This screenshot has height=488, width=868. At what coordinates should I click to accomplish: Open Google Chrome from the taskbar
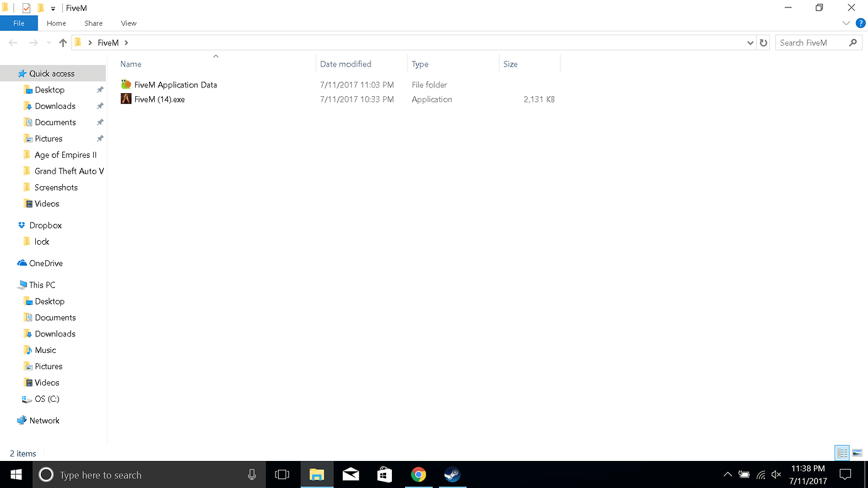coord(418,475)
